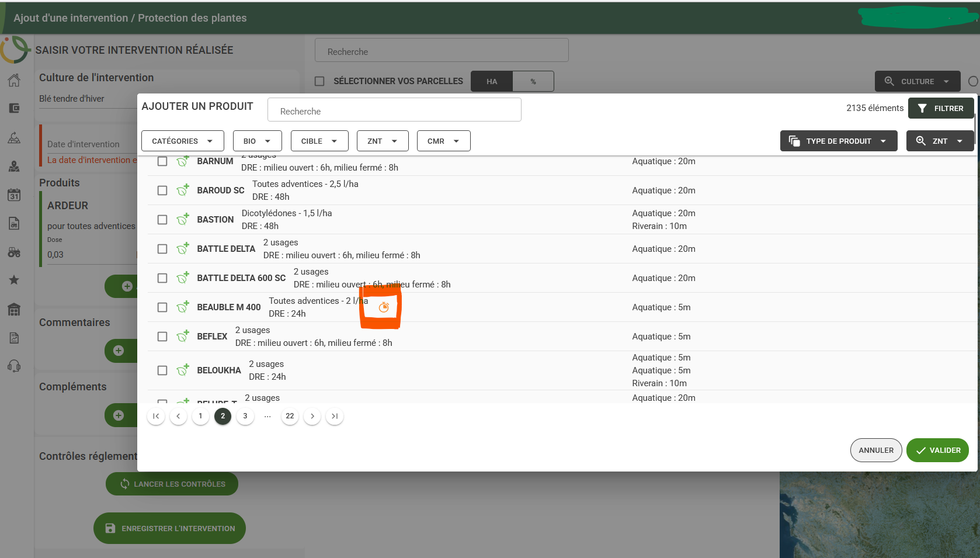The width and height of the screenshot is (980, 558).
Task: Open the calendar icon in sidebar
Action: tap(14, 195)
